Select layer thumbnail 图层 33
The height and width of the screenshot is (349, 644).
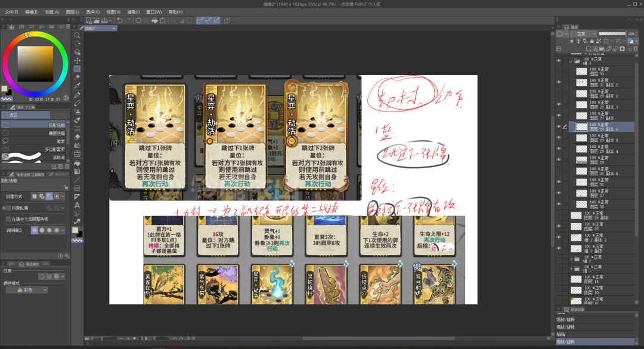click(x=581, y=72)
